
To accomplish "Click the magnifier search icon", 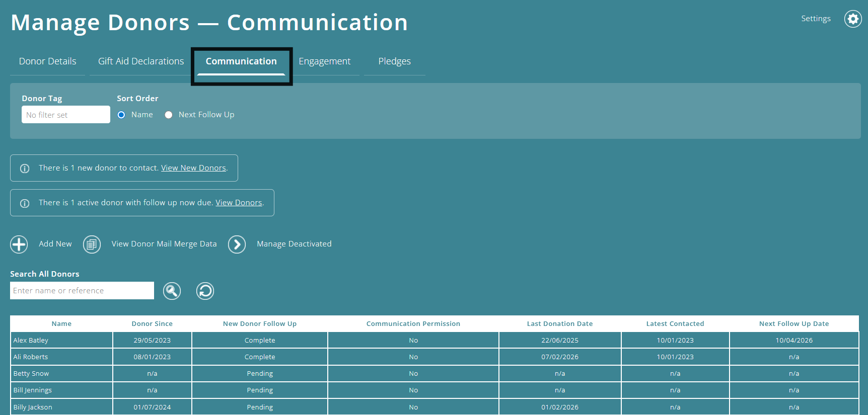I will point(172,291).
